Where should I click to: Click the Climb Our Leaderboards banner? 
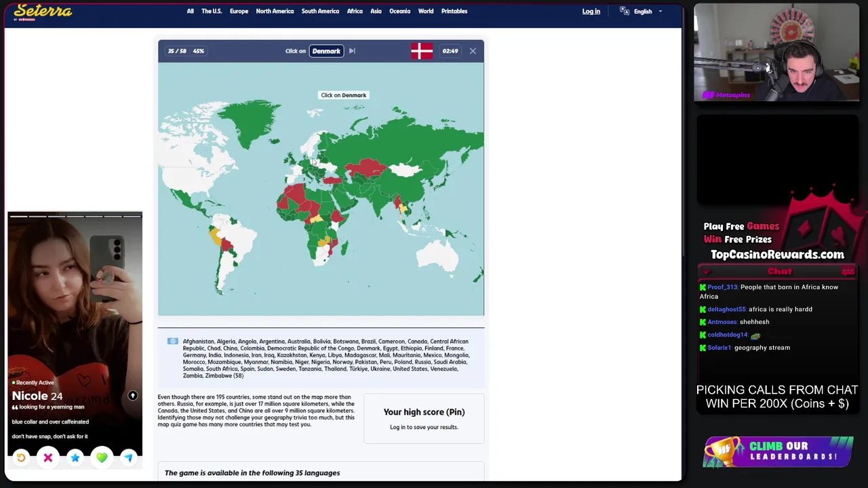(x=778, y=451)
